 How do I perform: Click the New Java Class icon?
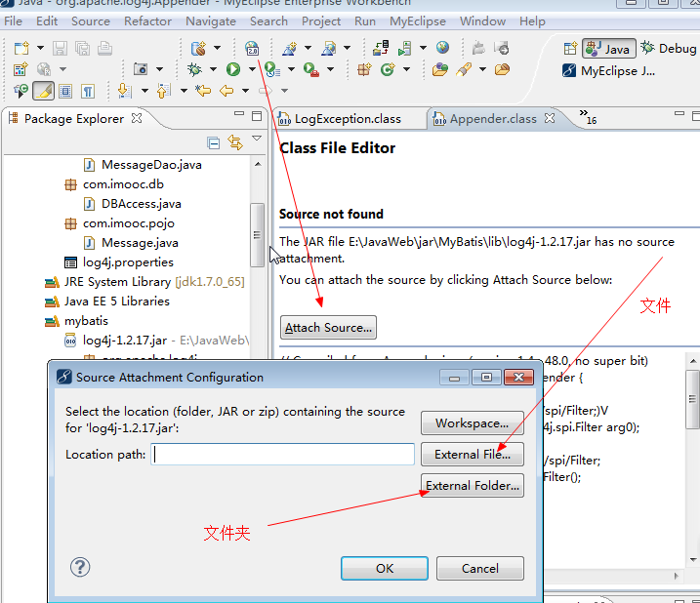pyautogui.click(x=388, y=69)
